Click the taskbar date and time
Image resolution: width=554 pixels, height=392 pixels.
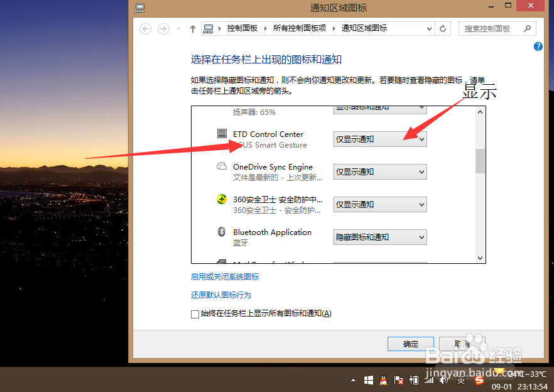tap(519, 387)
